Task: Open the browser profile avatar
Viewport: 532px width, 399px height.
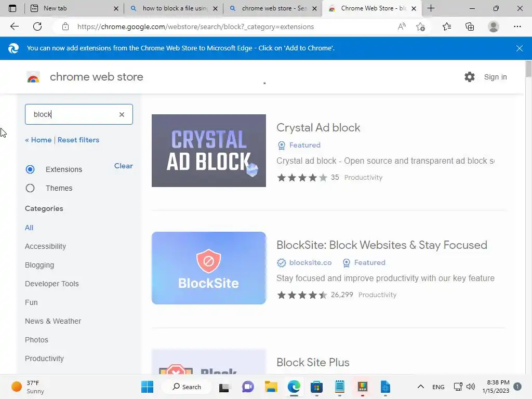Action: pos(494,26)
